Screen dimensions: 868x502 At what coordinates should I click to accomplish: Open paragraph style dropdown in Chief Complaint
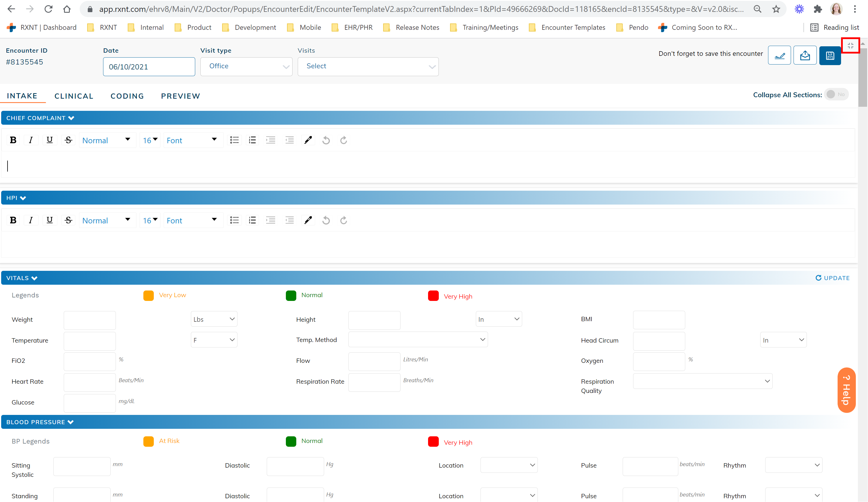(x=107, y=140)
